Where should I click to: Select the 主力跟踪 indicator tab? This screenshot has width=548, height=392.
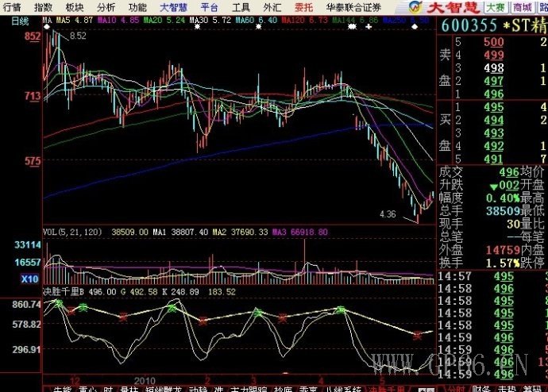(245, 389)
